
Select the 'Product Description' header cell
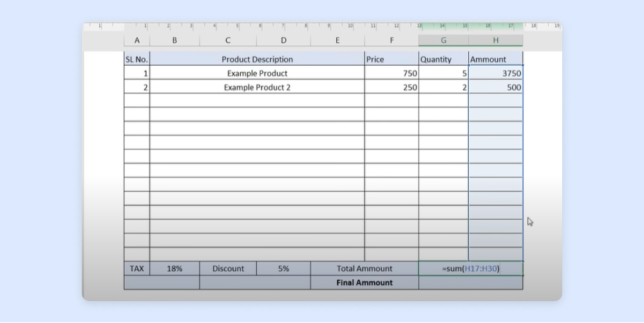pos(257,59)
